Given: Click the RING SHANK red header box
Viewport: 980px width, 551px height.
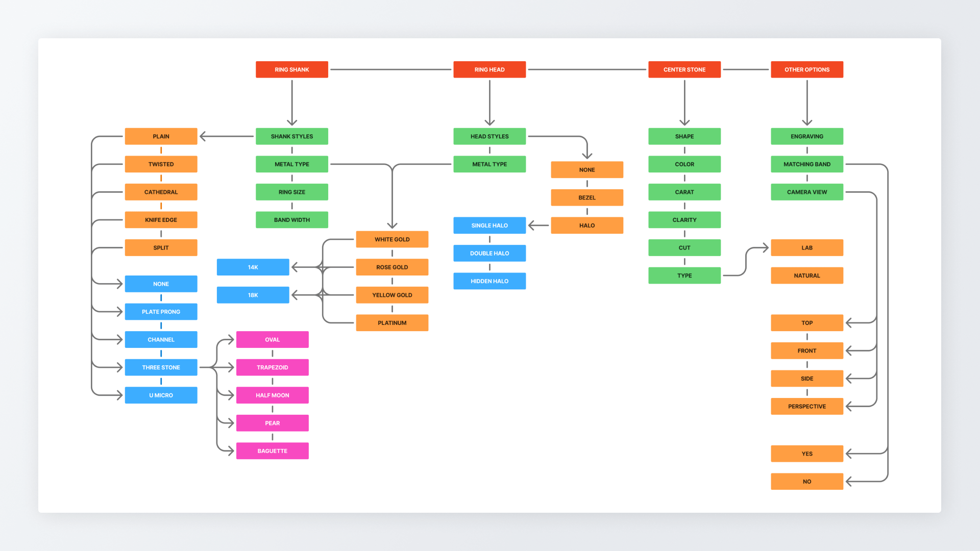Looking at the screenshot, I should [291, 69].
